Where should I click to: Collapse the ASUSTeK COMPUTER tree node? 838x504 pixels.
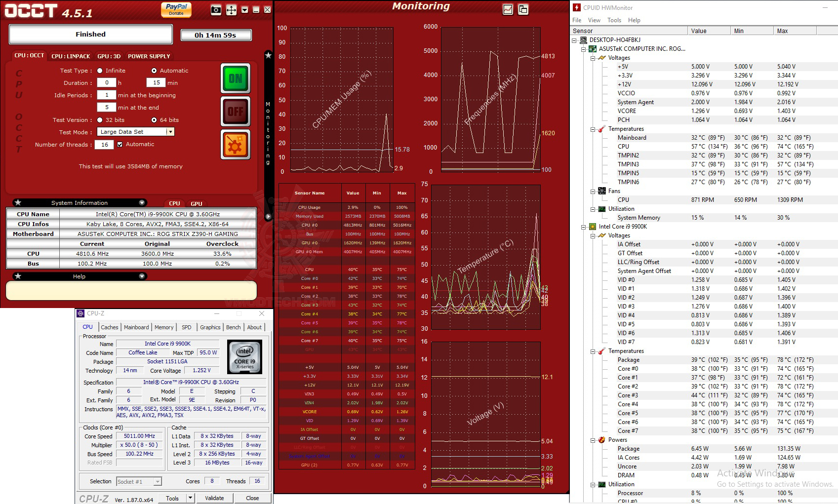point(583,49)
